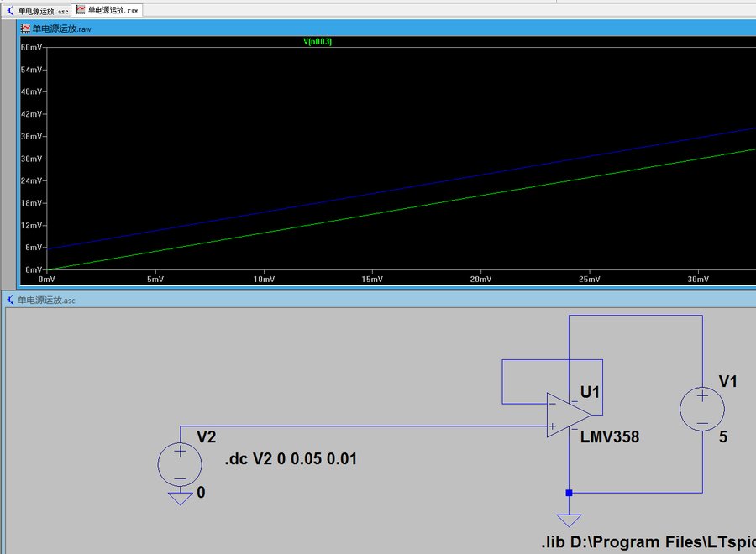Click the U1 reference designator label
The image size is (756, 554).
[x=590, y=392]
